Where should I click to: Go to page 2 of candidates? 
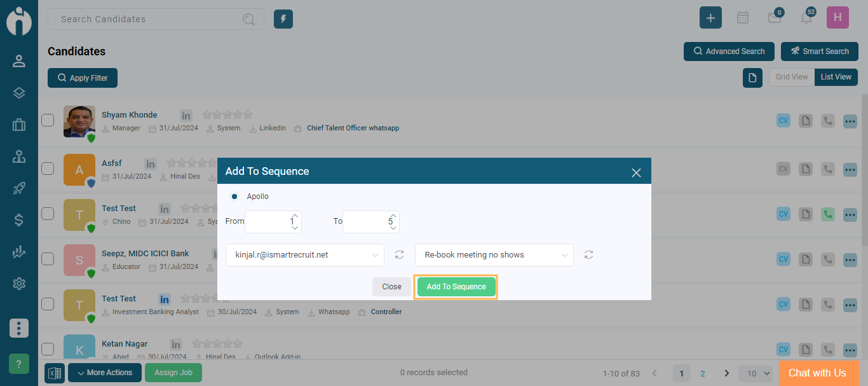(x=702, y=373)
